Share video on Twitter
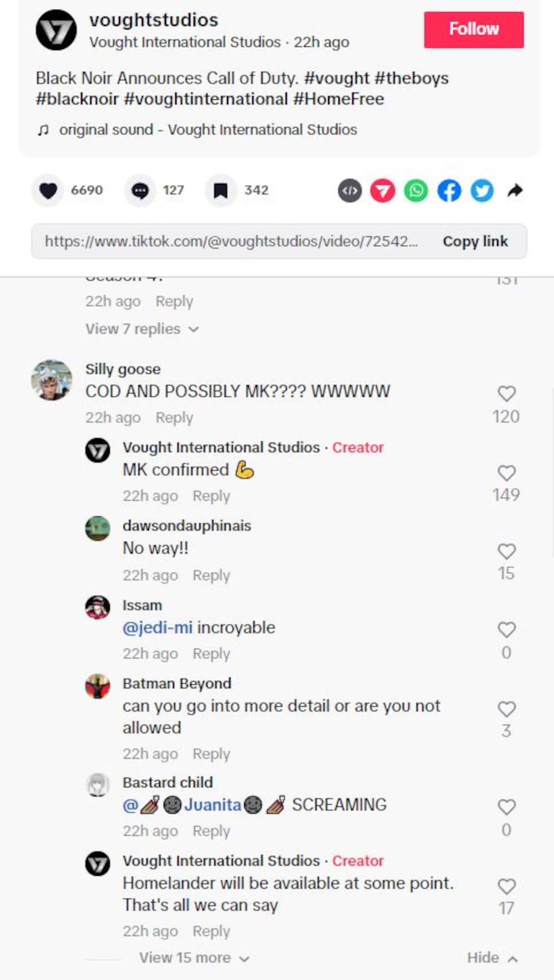The image size is (554, 980). pos(482,190)
